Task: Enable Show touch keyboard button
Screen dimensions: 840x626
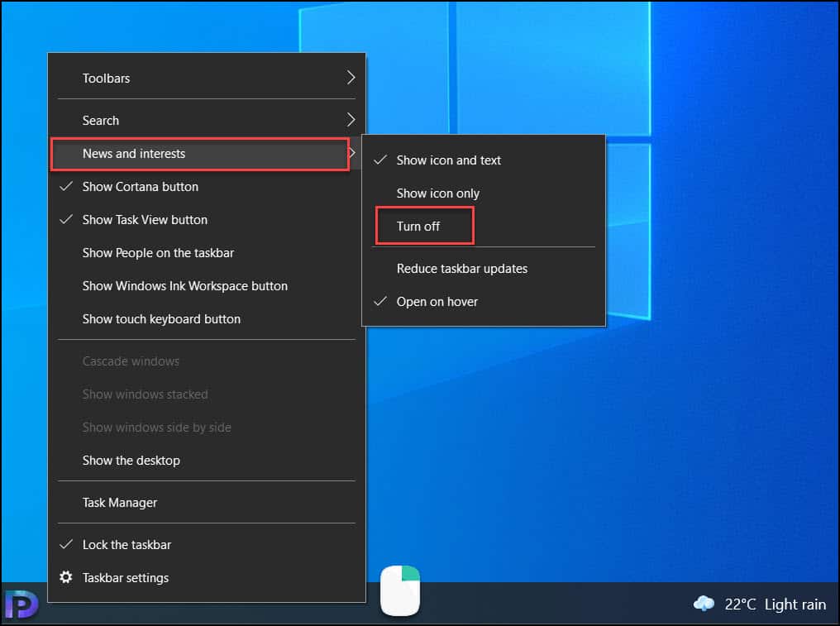Action: click(207, 319)
